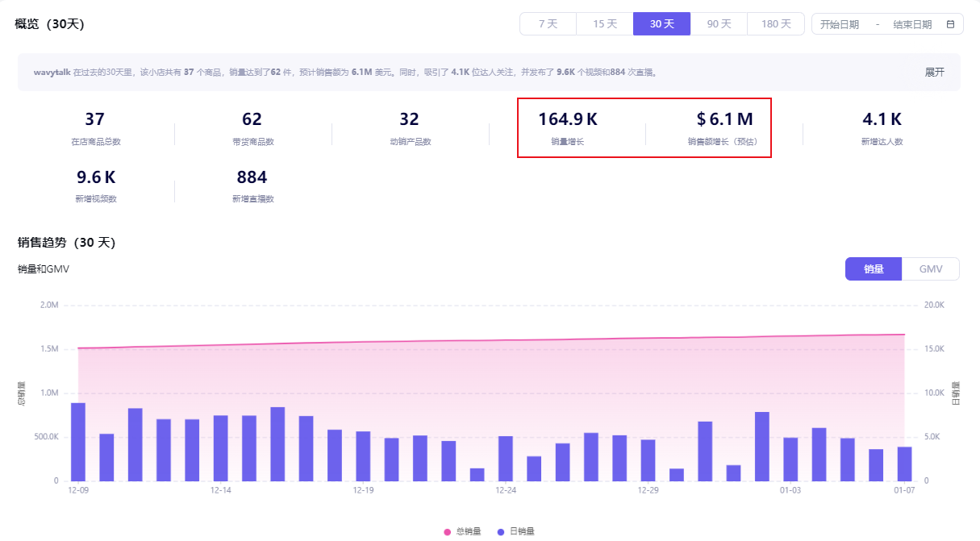Select the daily sales bar for 12-09
The width and height of the screenshot is (980, 541).
pyautogui.click(x=78, y=442)
